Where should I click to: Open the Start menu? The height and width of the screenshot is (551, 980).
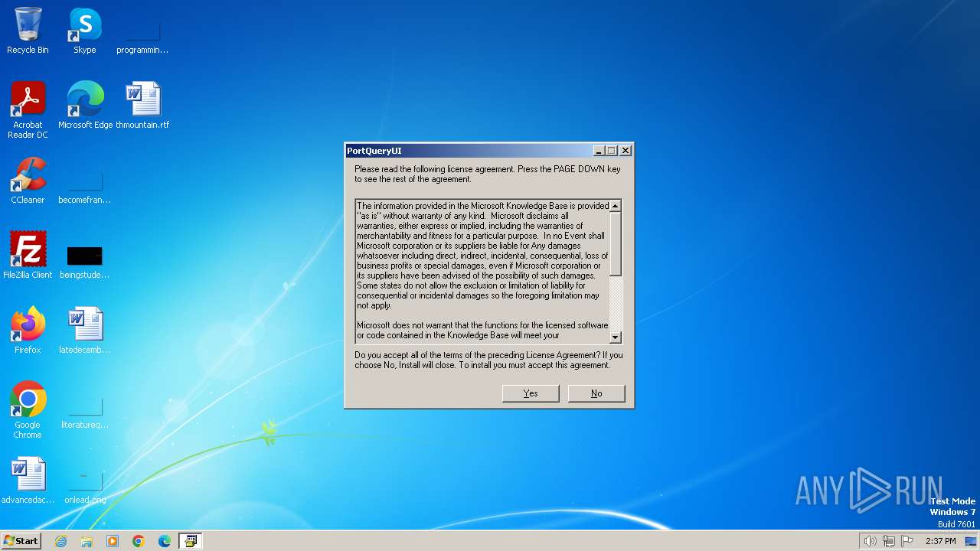(21, 540)
